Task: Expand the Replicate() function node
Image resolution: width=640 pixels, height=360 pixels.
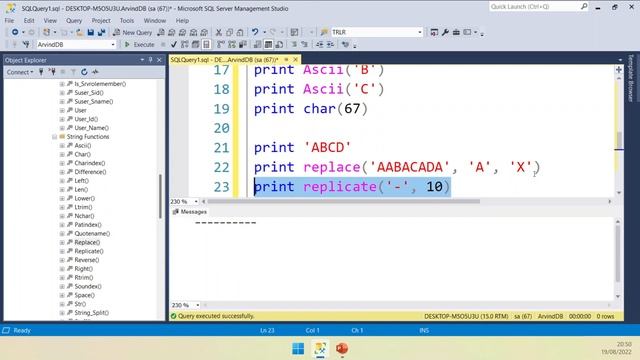Action: point(62,251)
